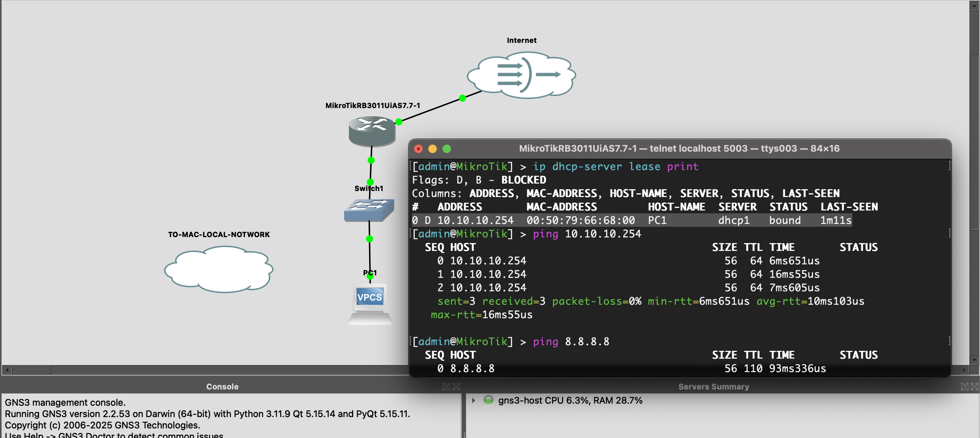The width and height of the screenshot is (980, 438).
Task: Click the Console panel title
Action: click(x=222, y=387)
